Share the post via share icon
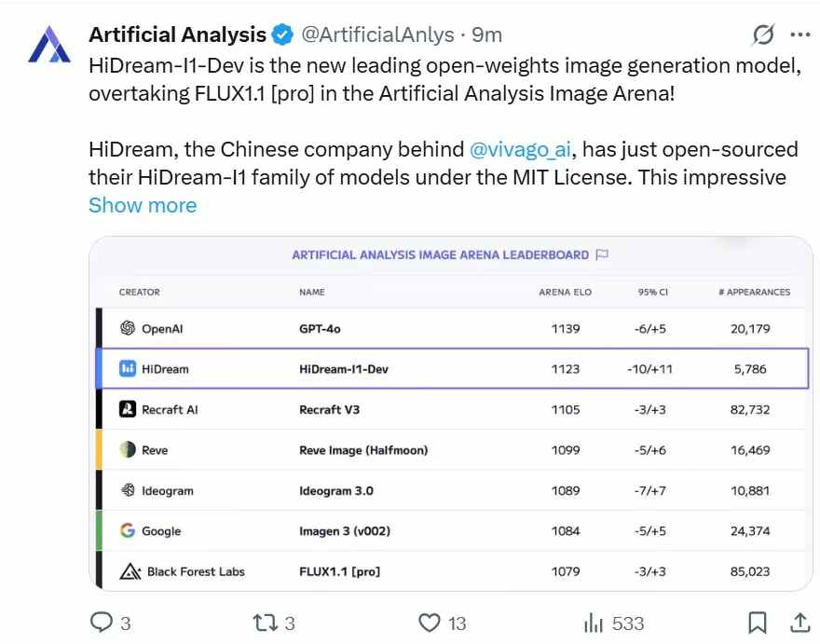The image size is (820, 644). click(799, 622)
